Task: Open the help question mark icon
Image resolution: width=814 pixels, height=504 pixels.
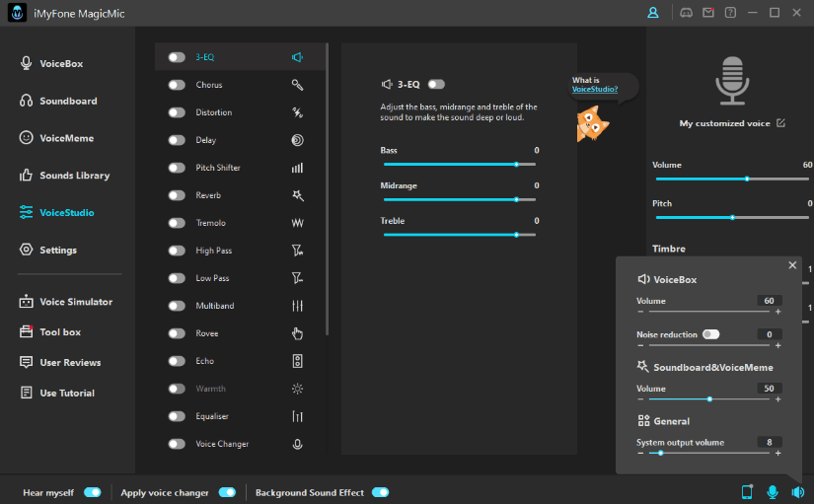Action: coord(730,13)
